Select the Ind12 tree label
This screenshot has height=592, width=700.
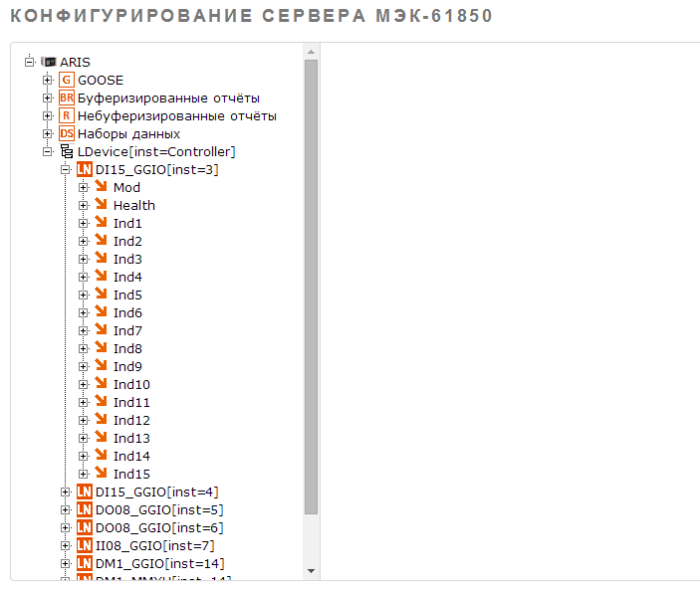pyautogui.click(x=131, y=420)
